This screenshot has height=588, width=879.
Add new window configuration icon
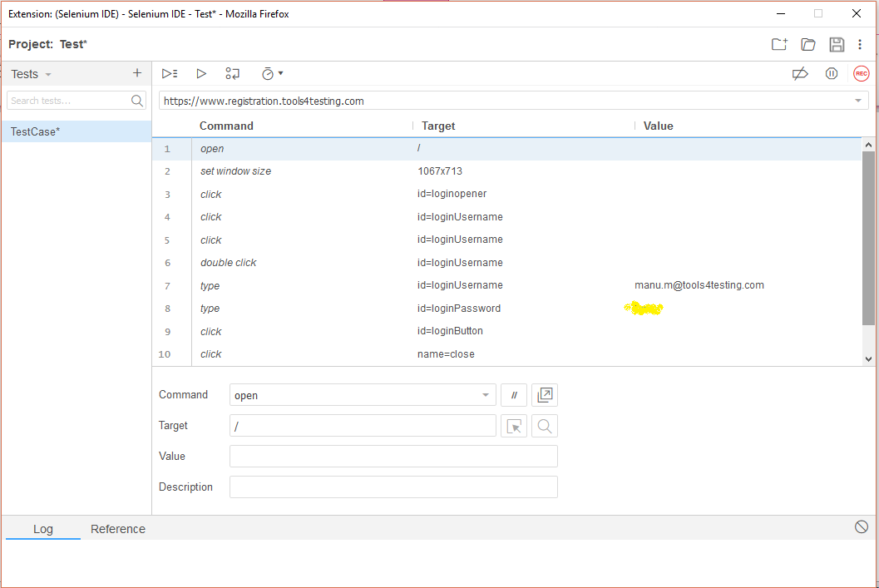(545, 395)
